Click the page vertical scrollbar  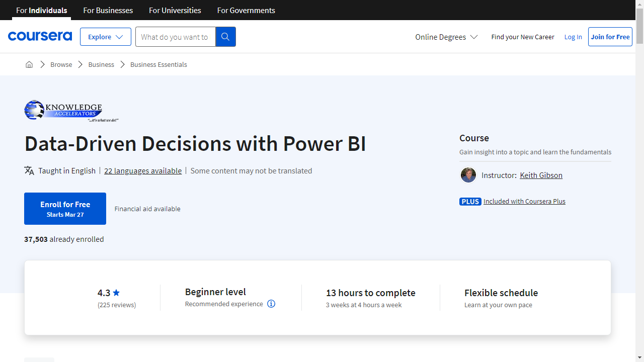pyautogui.click(x=639, y=181)
